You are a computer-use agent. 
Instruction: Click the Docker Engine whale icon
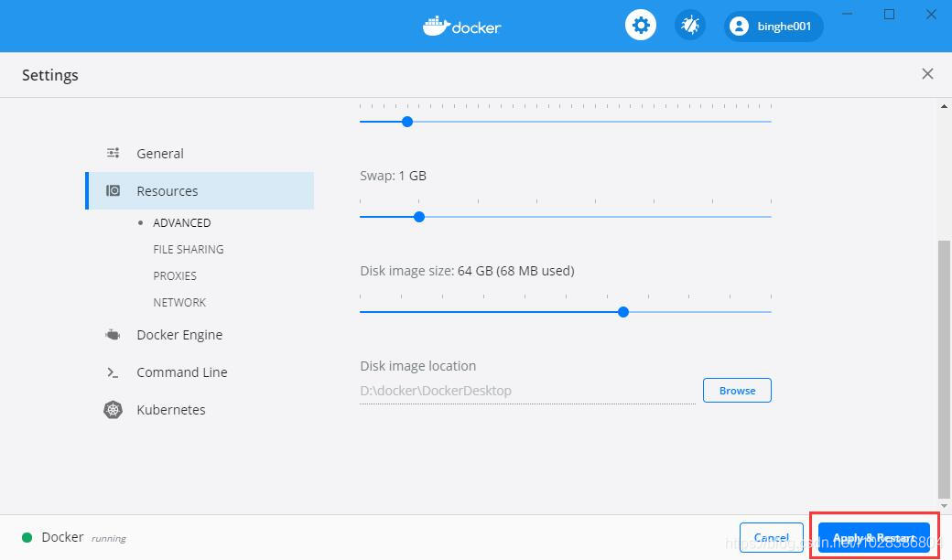pos(113,334)
